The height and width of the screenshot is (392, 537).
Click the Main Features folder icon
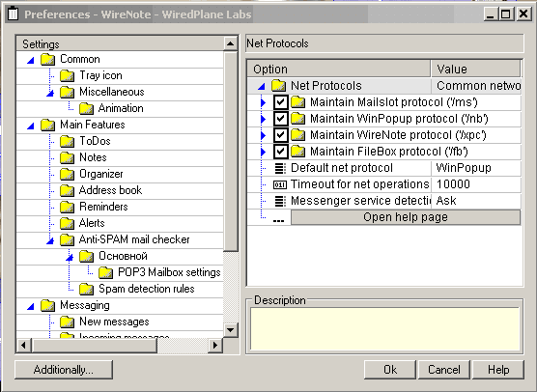click(48, 125)
